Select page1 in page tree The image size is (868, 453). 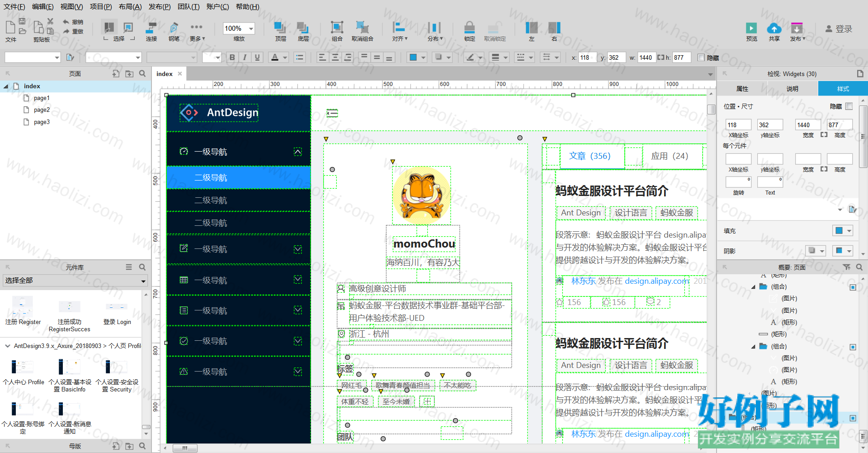click(42, 98)
